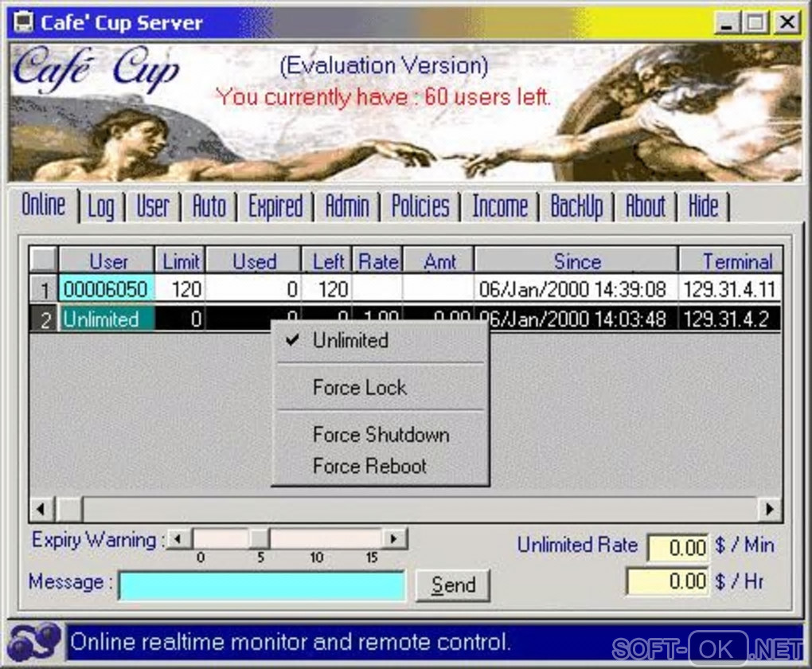Screen dimensions: 812x669
Task: Click terminal cell 129.31.4.2
Action: pyautogui.click(x=730, y=319)
